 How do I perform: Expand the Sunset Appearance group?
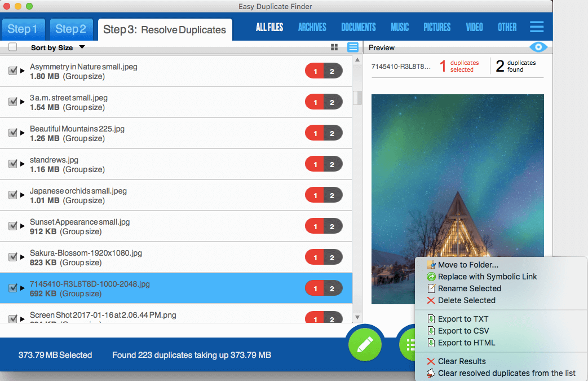pos(23,226)
